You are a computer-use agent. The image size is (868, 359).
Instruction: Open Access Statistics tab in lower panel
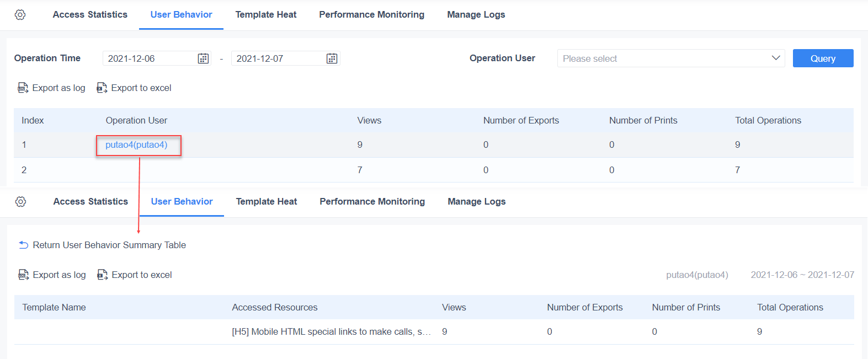coord(90,202)
